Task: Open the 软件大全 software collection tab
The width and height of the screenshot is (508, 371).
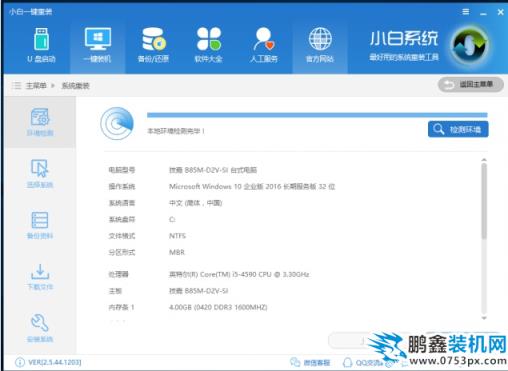Action: (x=209, y=45)
